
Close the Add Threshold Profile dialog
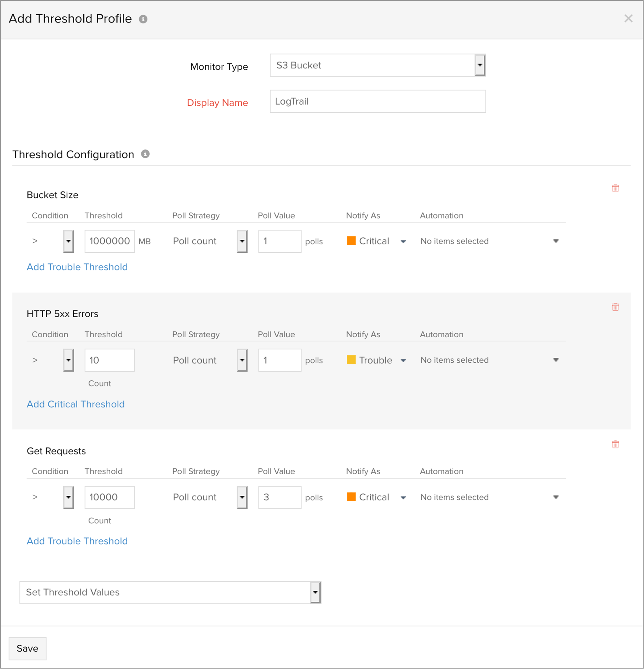coord(628,19)
